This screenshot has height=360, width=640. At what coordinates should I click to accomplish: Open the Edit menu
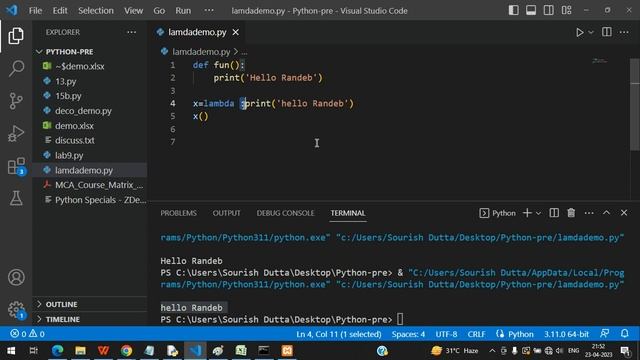pyautogui.click(x=60, y=11)
